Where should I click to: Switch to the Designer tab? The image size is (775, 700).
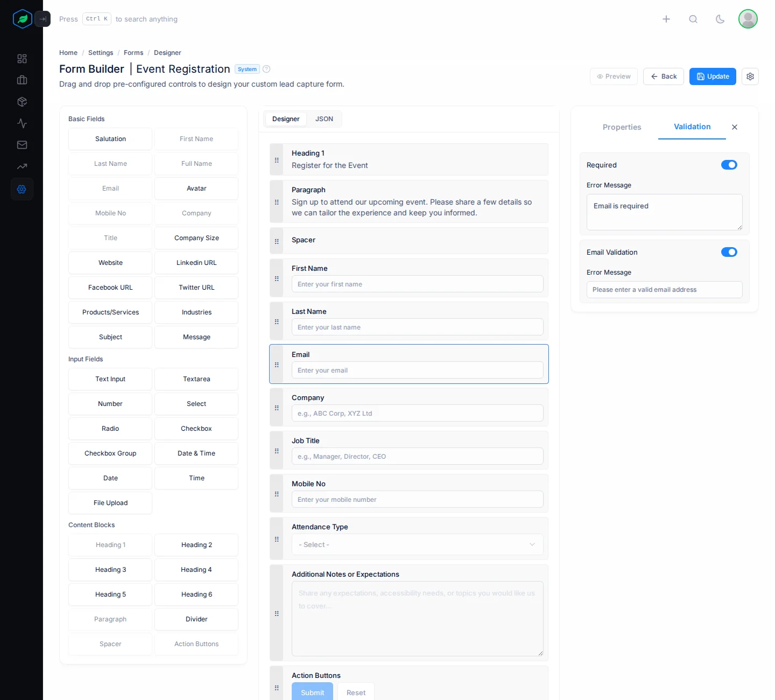(x=286, y=119)
